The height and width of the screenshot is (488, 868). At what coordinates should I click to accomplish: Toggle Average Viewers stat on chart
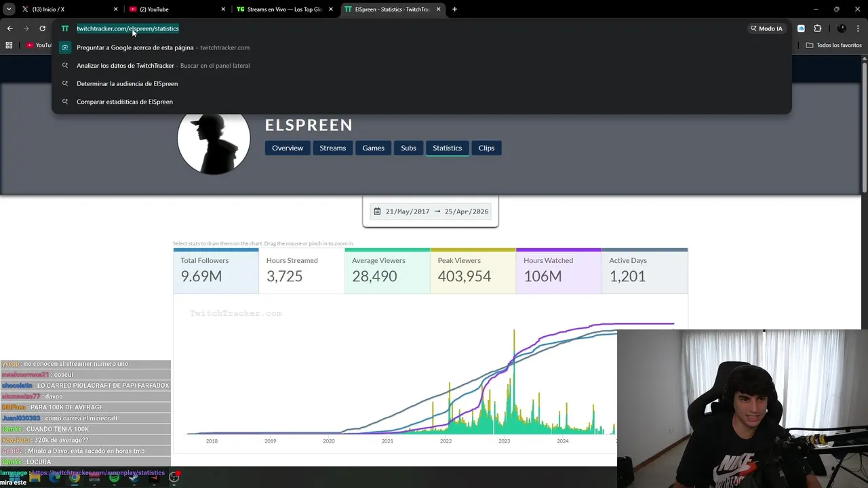coord(387,270)
